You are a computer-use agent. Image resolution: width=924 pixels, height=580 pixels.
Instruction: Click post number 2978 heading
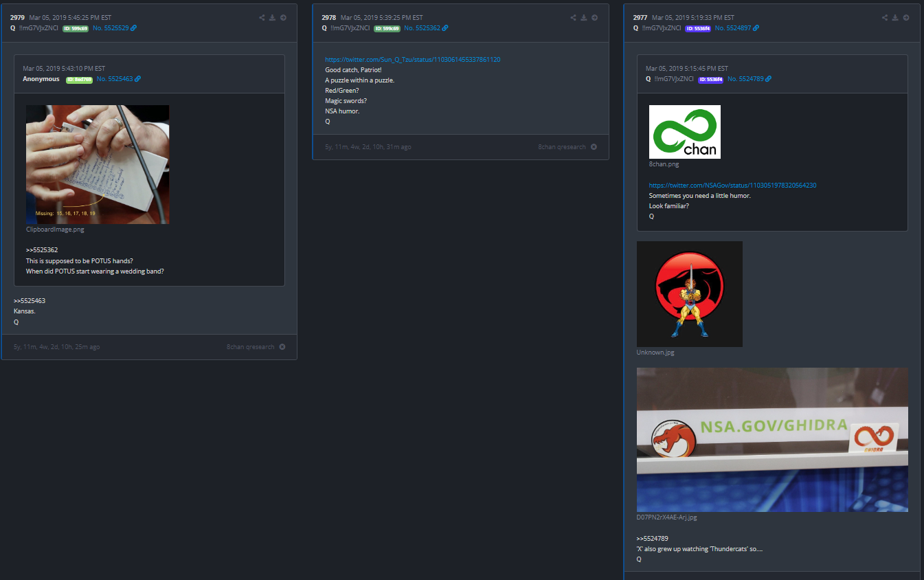click(x=328, y=18)
